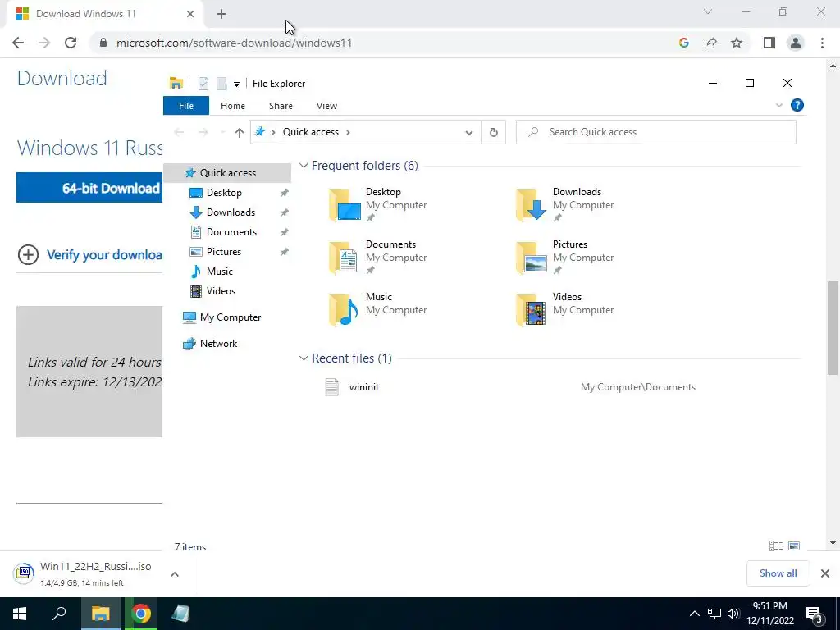840x630 pixels.
Task: Open the Recent locations dropdown in Explorer
Action: pos(222,132)
